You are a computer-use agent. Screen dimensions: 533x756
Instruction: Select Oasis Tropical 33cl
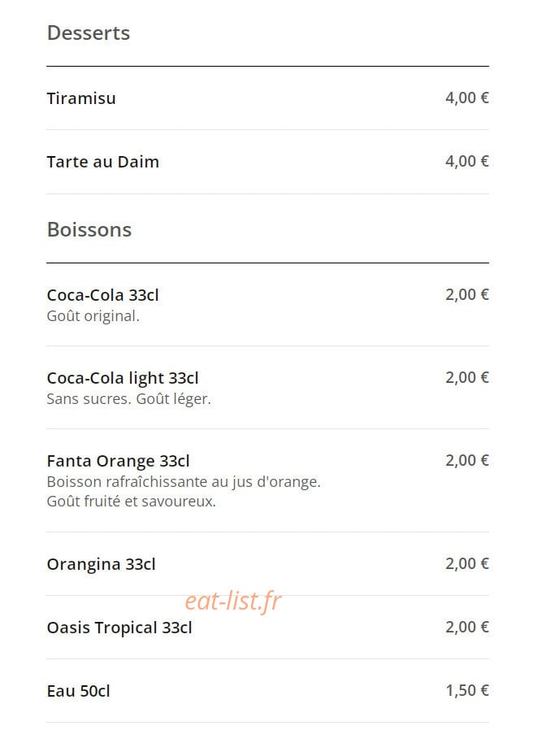[119, 628]
